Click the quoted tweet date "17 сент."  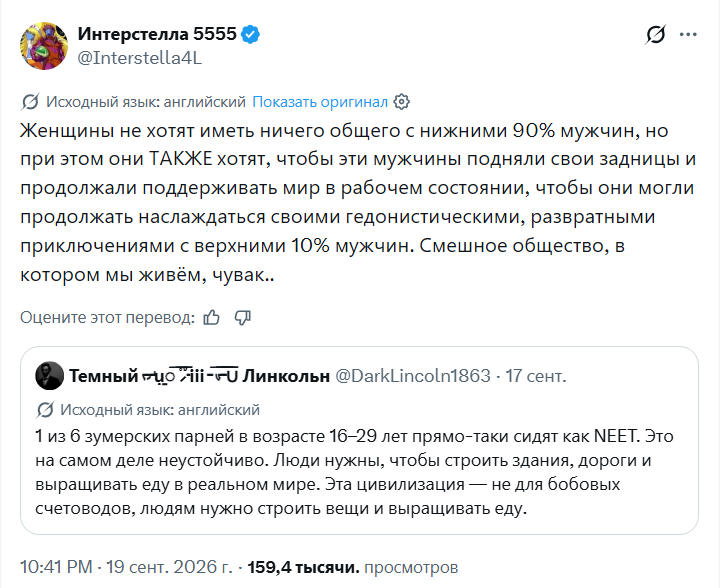[x=536, y=376]
